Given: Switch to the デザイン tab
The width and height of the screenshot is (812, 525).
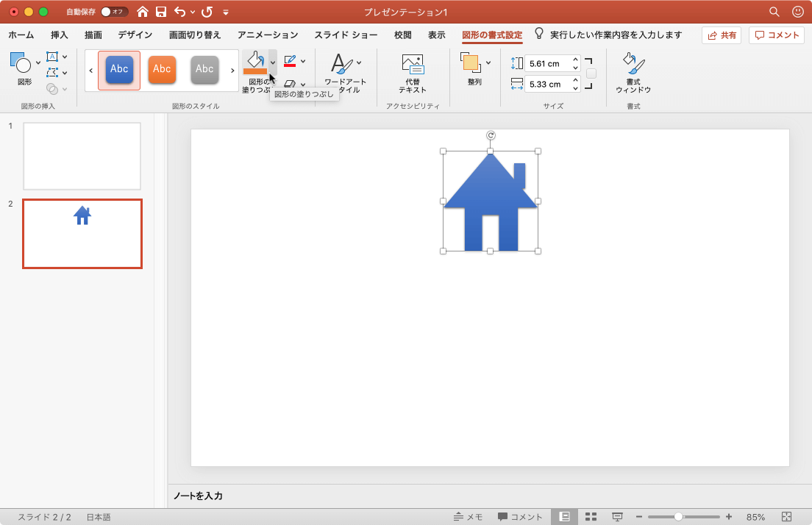Looking at the screenshot, I should click(x=135, y=35).
